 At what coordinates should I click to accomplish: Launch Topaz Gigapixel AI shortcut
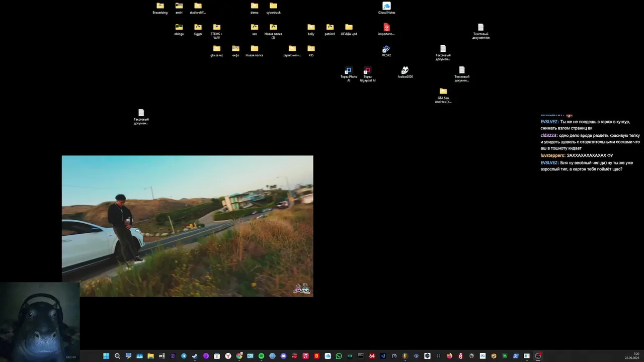tap(367, 74)
